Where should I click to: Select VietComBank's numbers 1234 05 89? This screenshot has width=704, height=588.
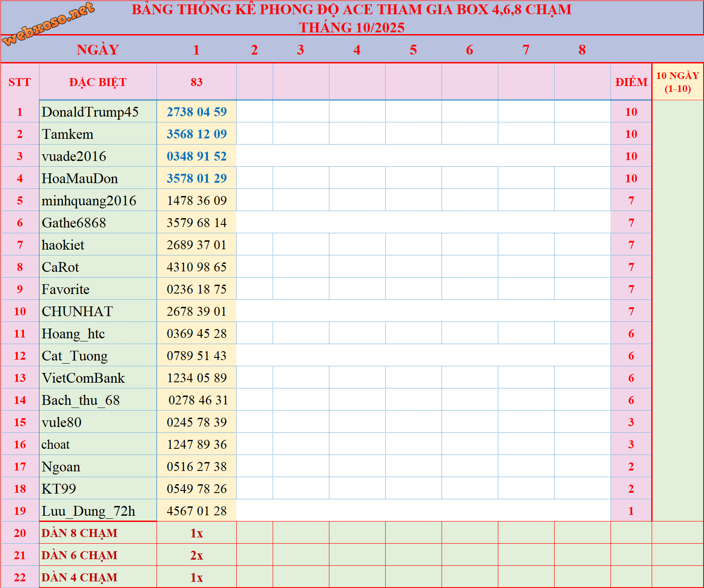tap(196, 378)
